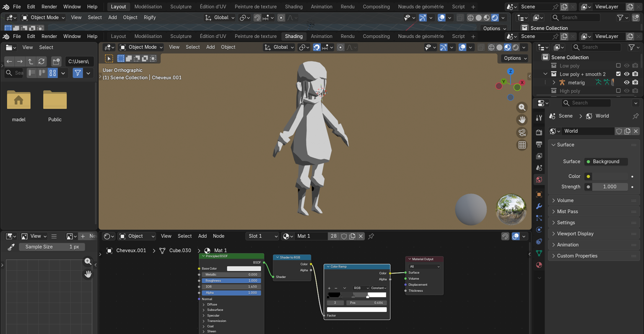Viewport: 644px width, 334px height.
Task: Open the Modifiers wrench properties tab
Action: [539, 206]
